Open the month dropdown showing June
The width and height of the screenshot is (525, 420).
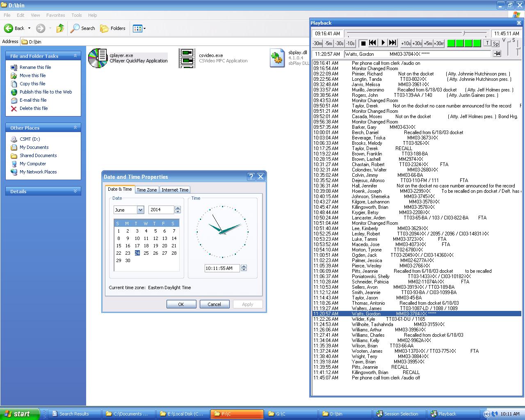point(140,210)
